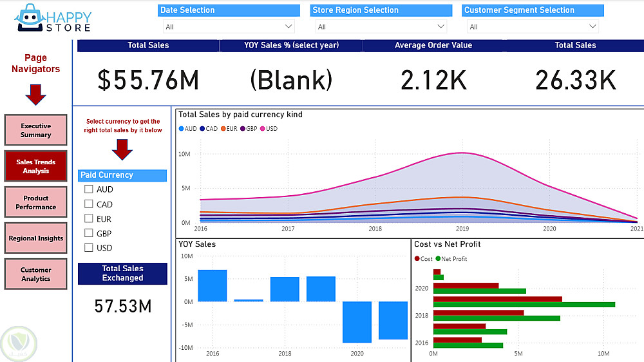Click Total Sales by paid currency kind title

click(x=240, y=115)
